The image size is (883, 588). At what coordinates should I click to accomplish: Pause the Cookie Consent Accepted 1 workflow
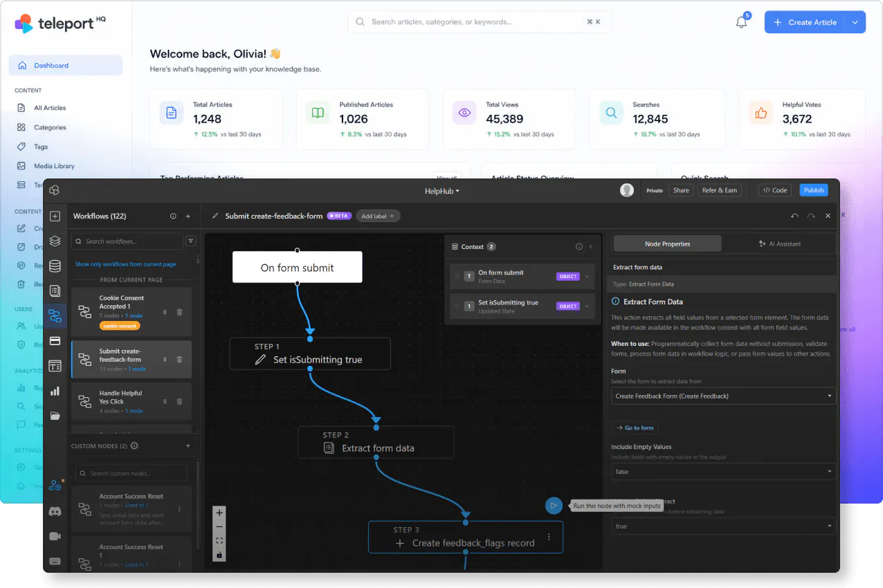(x=165, y=312)
